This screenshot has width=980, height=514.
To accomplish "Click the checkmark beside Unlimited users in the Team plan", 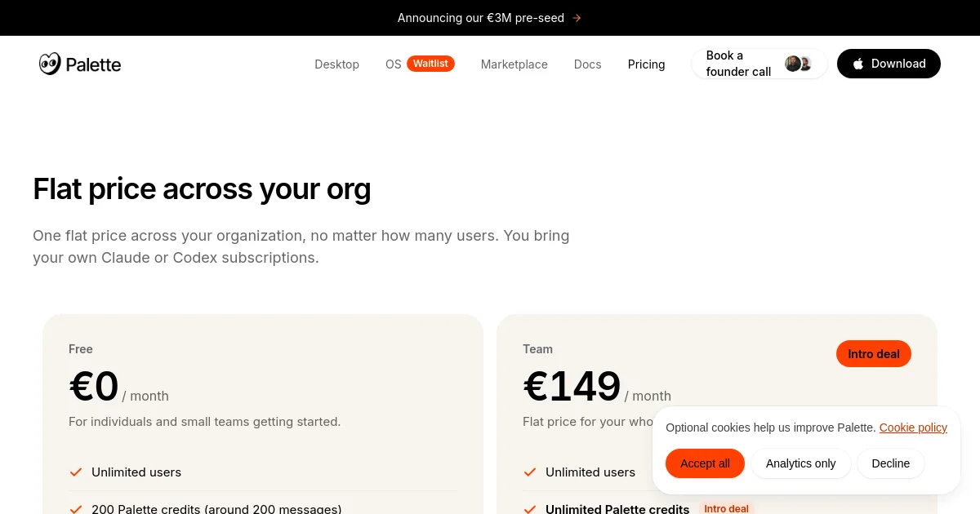I will point(530,472).
